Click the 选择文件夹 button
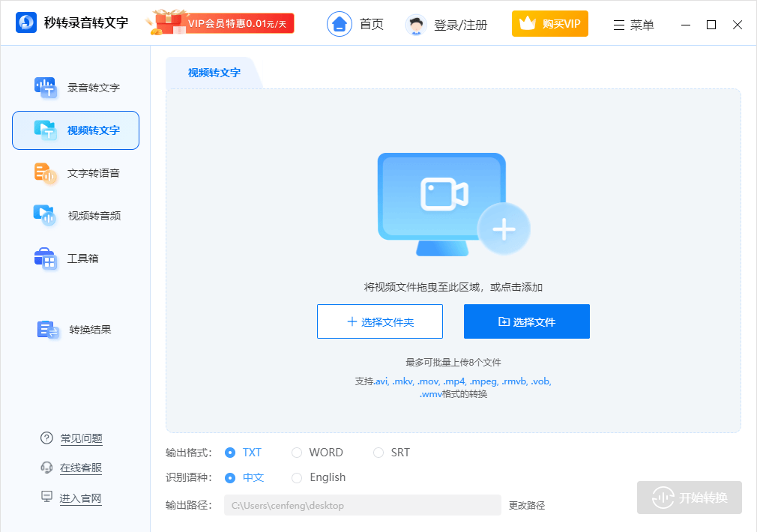 point(380,321)
